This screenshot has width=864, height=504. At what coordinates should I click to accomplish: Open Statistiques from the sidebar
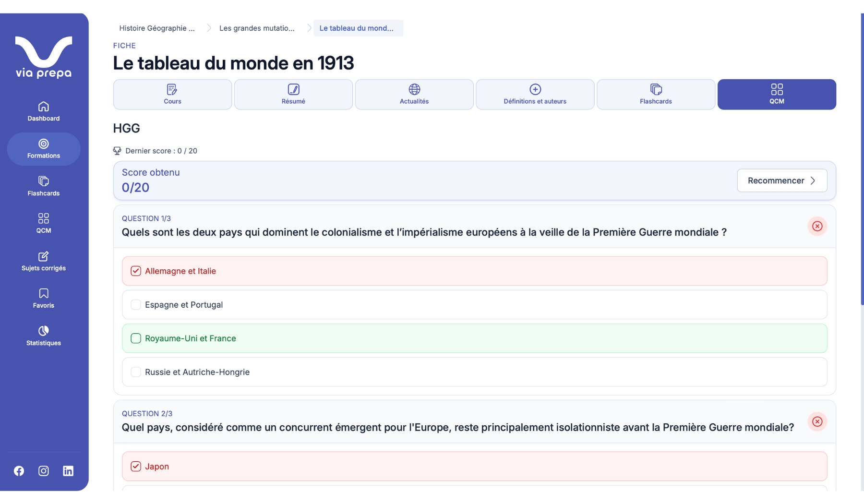point(44,336)
